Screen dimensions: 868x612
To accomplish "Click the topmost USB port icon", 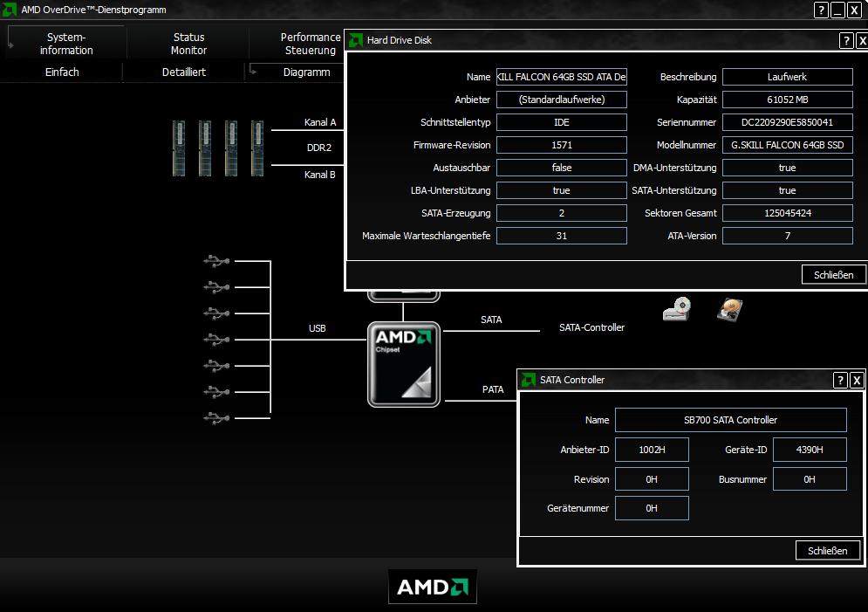I will 216,260.
